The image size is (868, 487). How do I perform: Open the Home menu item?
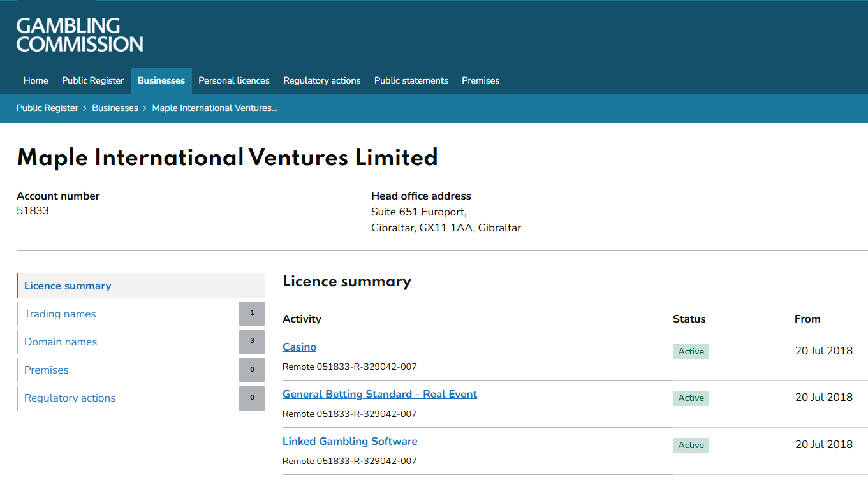coord(36,80)
